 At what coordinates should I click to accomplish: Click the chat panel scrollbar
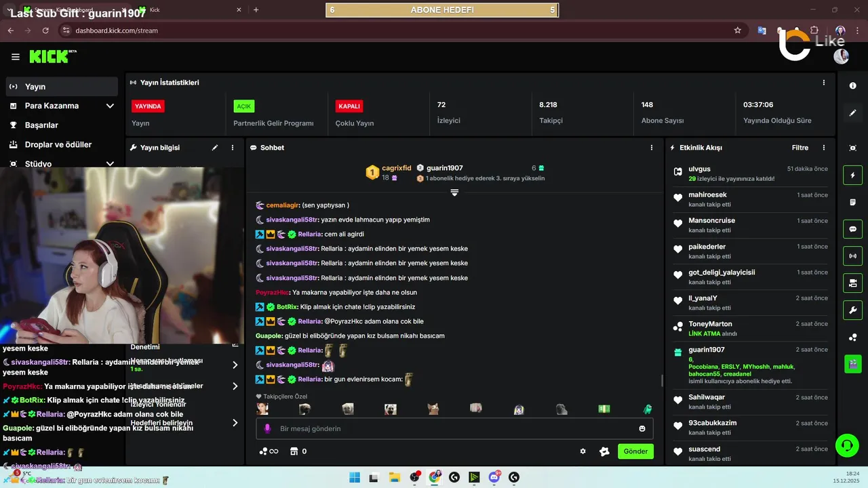pos(662,381)
